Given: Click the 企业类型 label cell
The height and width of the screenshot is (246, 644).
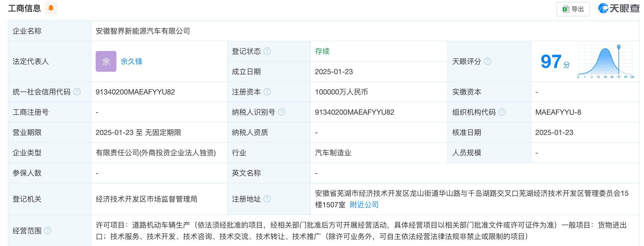Looking at the screenshot, I should (x=50, y=153).
